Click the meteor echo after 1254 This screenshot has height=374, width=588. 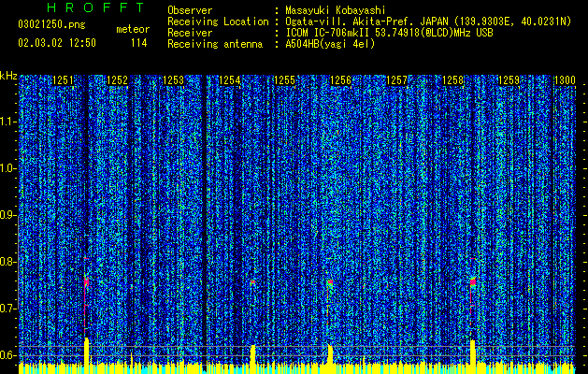252,281
